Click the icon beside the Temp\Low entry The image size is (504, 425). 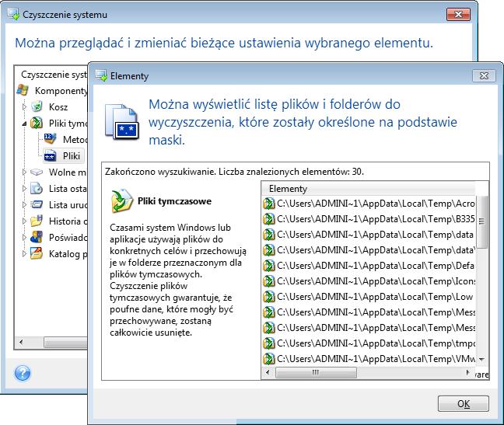[x=268, y=297]
